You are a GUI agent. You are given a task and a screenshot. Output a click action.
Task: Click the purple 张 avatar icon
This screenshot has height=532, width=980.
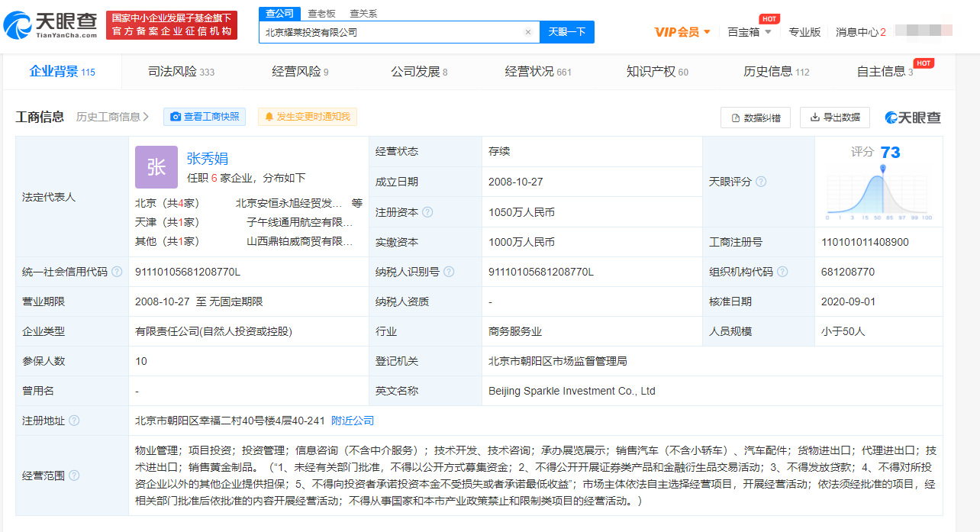[x=156, y=167]
